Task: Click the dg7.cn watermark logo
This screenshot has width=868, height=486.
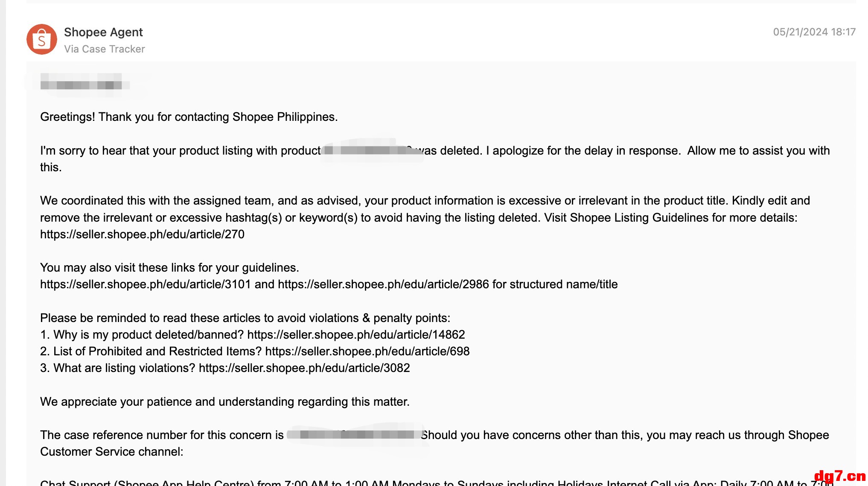Action: point(840,476)
